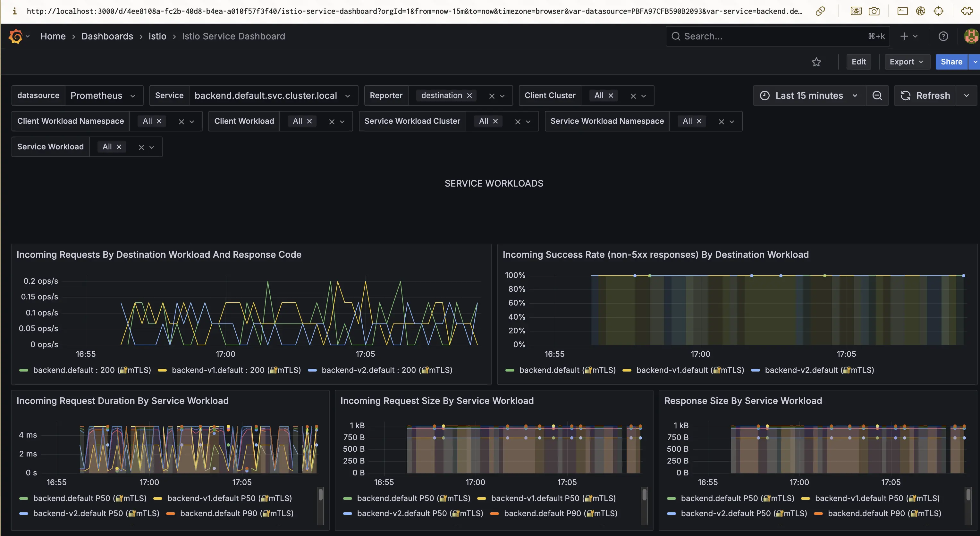Clear the All value on Service Workload
The image size is (980, 536).
(x=118, y=147)
